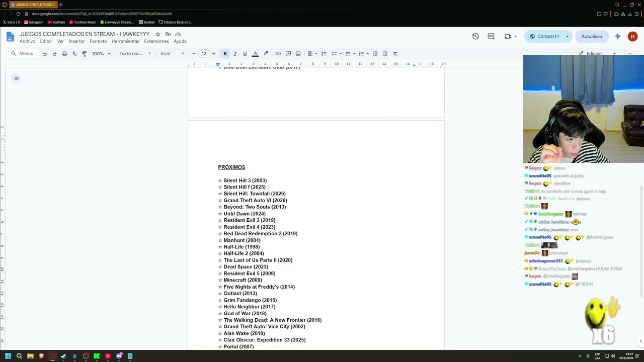Toggle underline formatting
Screen dimensions: 644x362
pyautogui.click(x=245, y=54)
